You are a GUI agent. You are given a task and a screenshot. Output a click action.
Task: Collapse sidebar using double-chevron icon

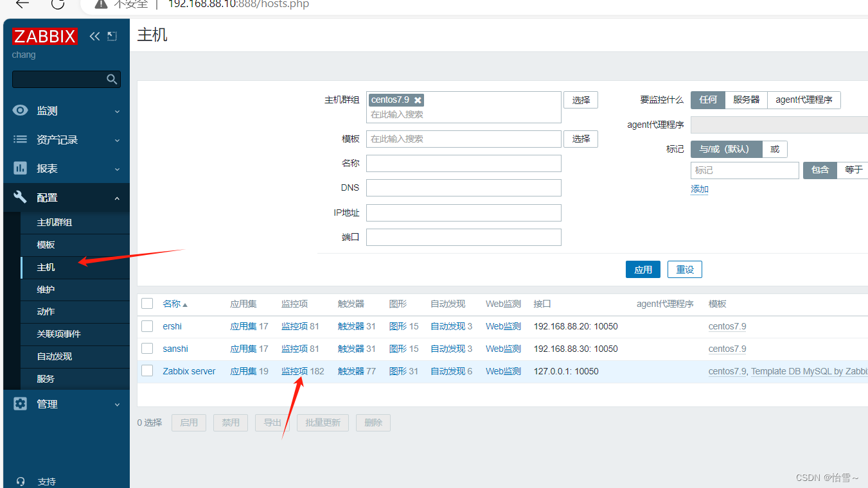pyautogui.click(x=94, y=36)
